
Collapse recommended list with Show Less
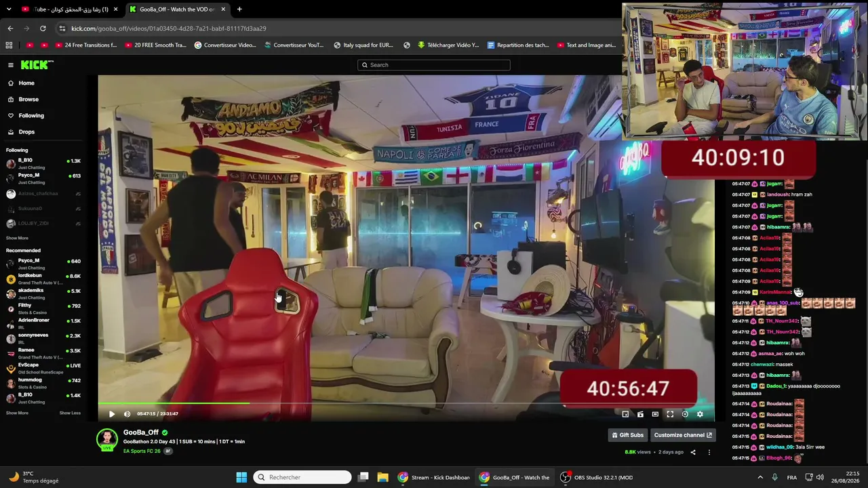[70, 413]
